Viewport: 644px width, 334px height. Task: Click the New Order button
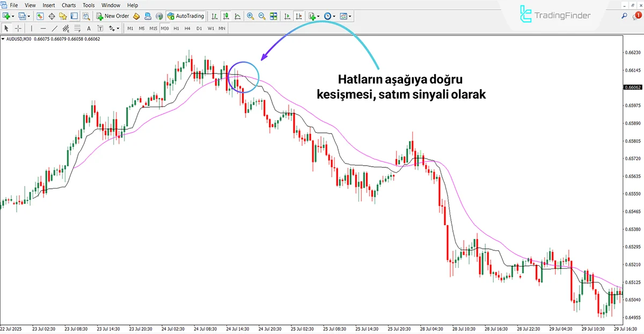(113, 16)
